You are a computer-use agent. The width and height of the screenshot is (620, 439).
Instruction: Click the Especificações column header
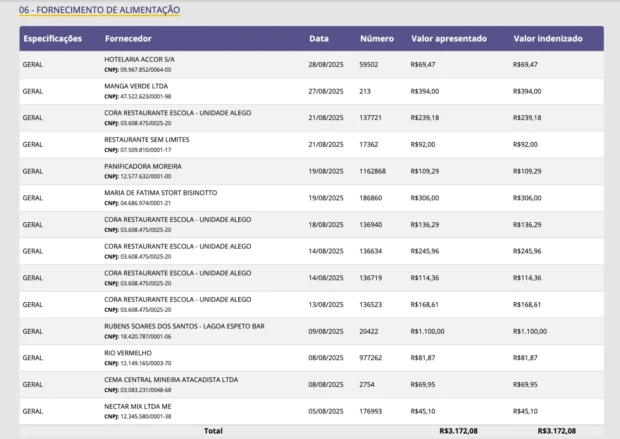click(x=52, y=39)
